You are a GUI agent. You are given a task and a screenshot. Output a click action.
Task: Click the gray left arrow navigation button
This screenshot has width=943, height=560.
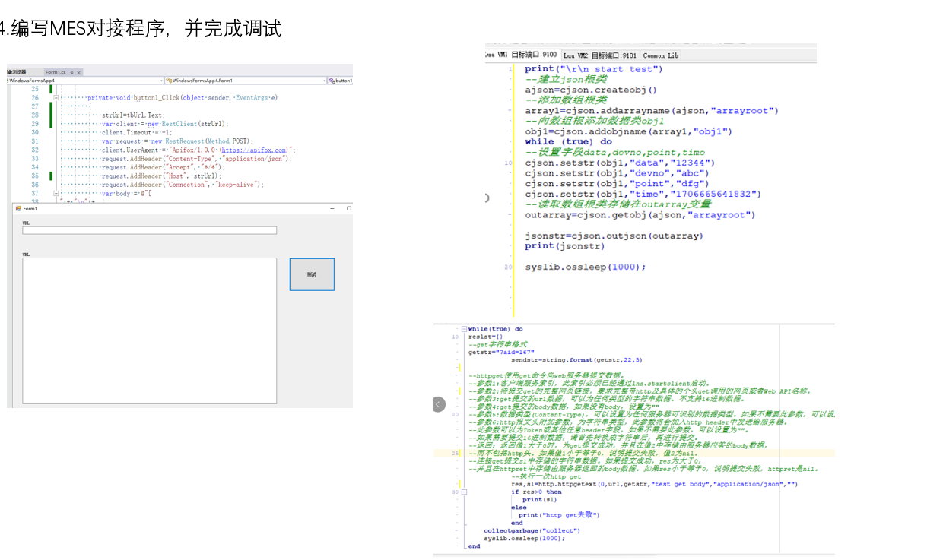tap(439, 404)
